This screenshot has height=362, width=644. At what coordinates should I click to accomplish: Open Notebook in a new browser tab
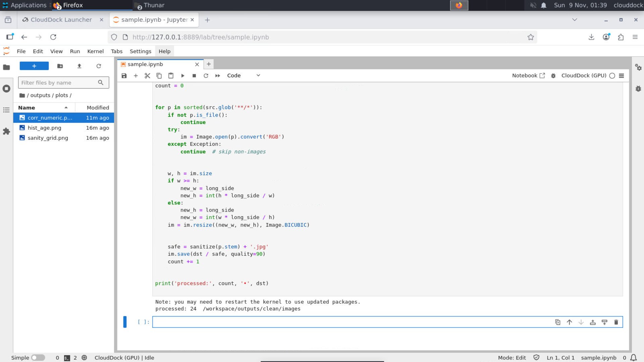tap(542, 75)
